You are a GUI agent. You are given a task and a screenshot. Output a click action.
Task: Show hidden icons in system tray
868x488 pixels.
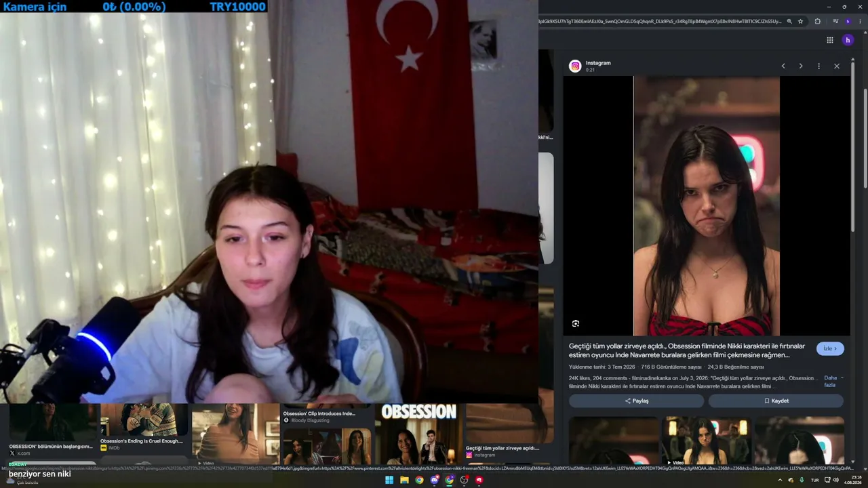(x=780, y=480)
